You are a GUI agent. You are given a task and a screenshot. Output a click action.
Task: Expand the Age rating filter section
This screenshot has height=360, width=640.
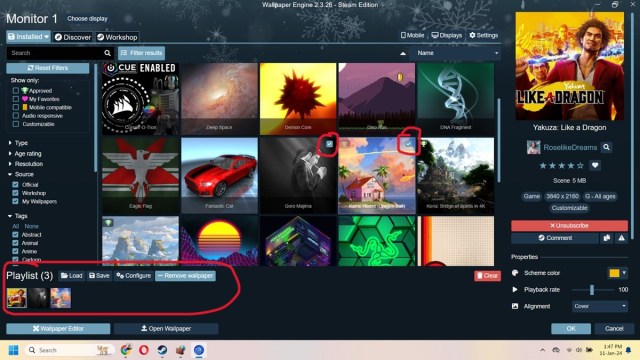25,153
